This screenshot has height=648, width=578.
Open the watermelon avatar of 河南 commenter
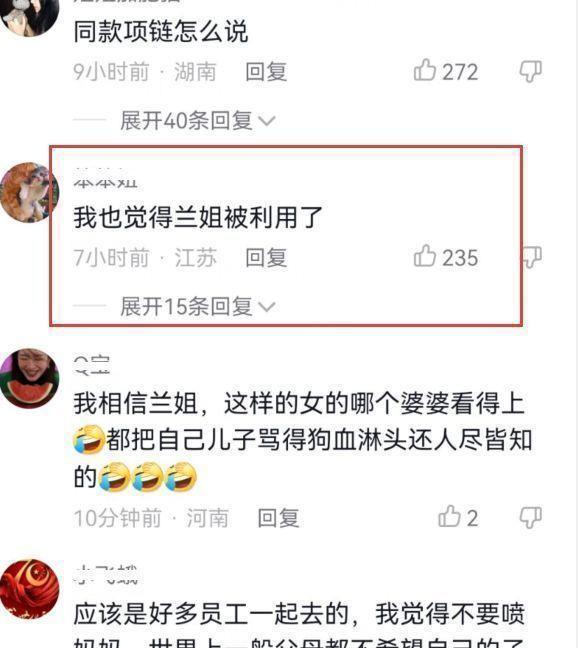pos(29,379)
